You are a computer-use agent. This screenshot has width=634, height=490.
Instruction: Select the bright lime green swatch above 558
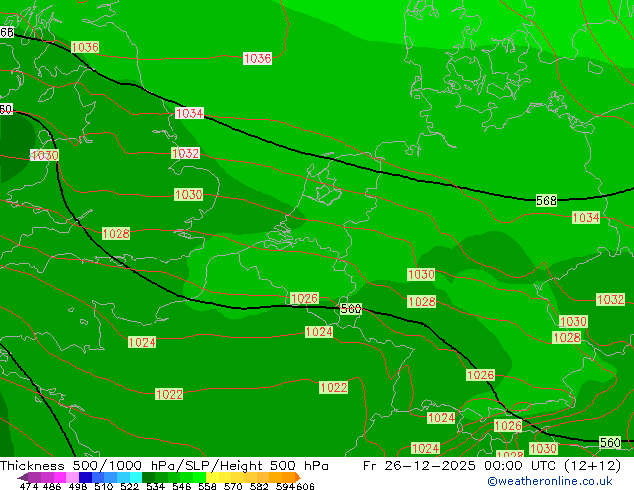click(x=199, y=477)
